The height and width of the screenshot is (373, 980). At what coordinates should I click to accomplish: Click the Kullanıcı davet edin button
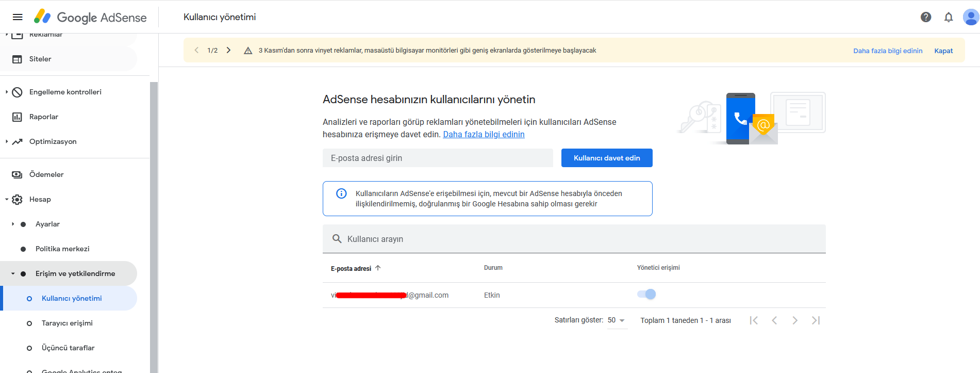click(607, 158)
